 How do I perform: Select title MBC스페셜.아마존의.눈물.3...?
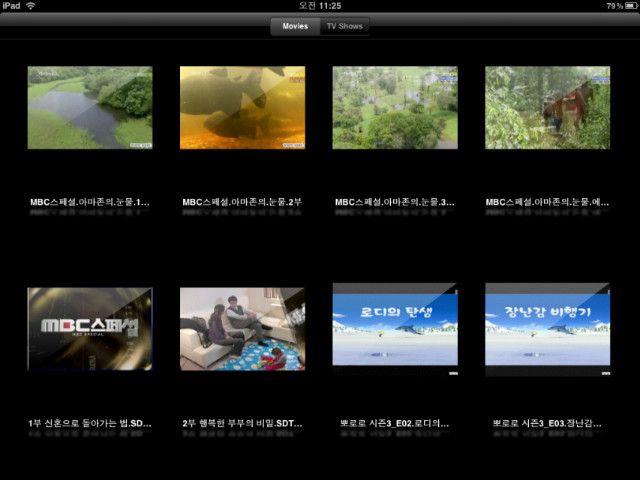(395, 202)
